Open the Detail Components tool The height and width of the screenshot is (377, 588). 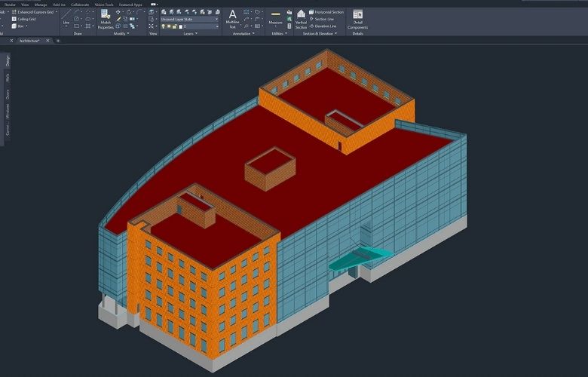(x=358, y=20)
